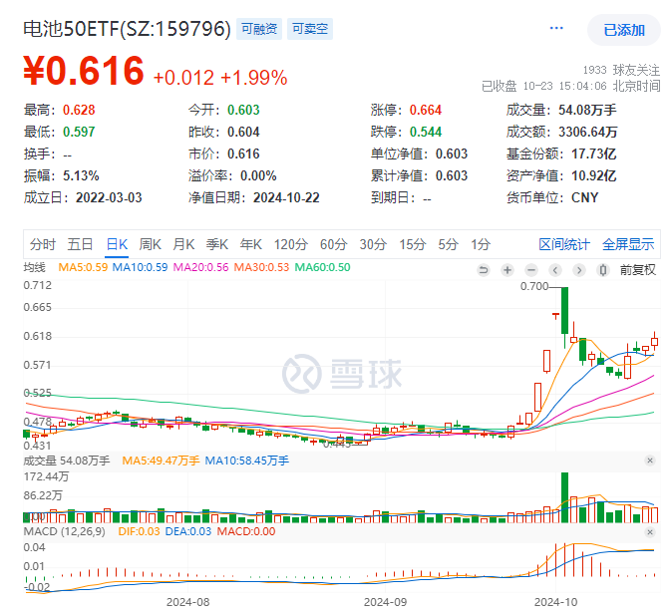Image resolution: width=672 pixels, height=616 pixels.
Task: Click the DEA:0.03 value
Action: 188,531
